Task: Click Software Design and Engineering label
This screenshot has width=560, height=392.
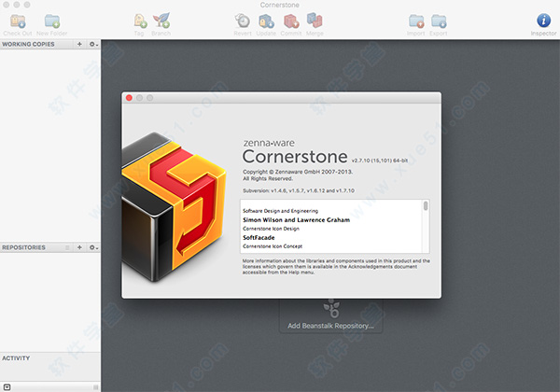Action: click(280, 211)
